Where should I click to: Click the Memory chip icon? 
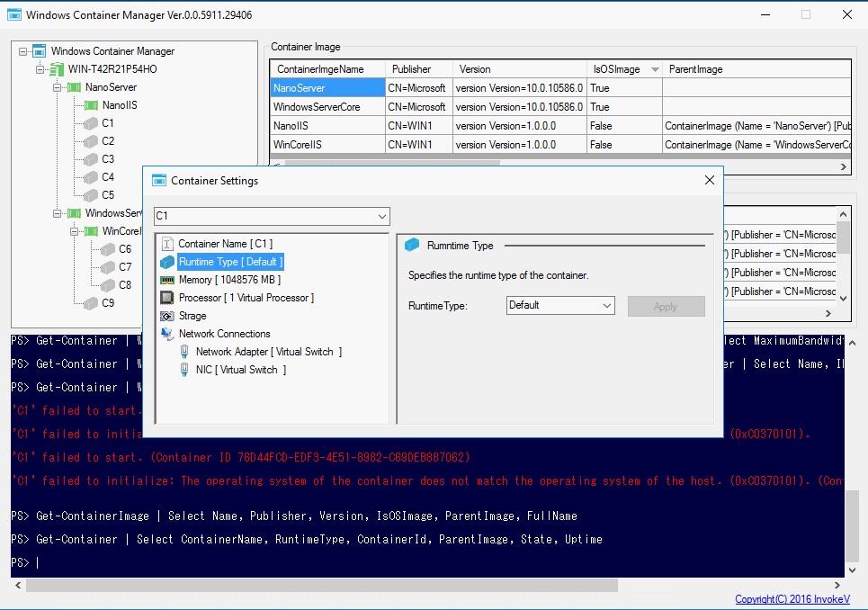tap(167, 280)
